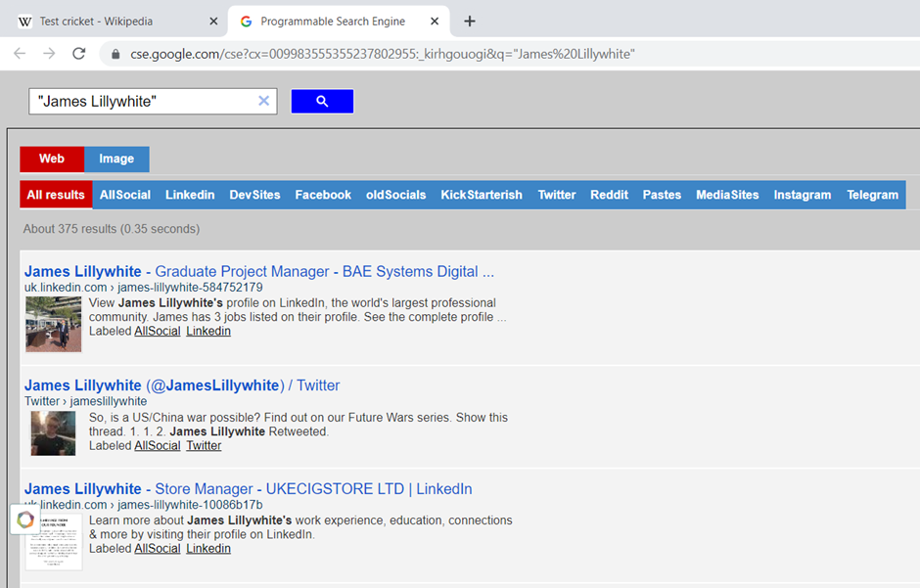Filter results by Twitter tab

(557, 195)
